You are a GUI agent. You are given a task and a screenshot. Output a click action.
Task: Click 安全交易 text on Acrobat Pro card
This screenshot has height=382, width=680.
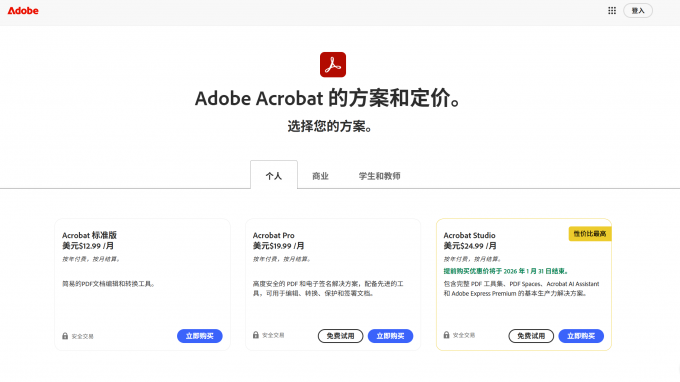point(273,335)
